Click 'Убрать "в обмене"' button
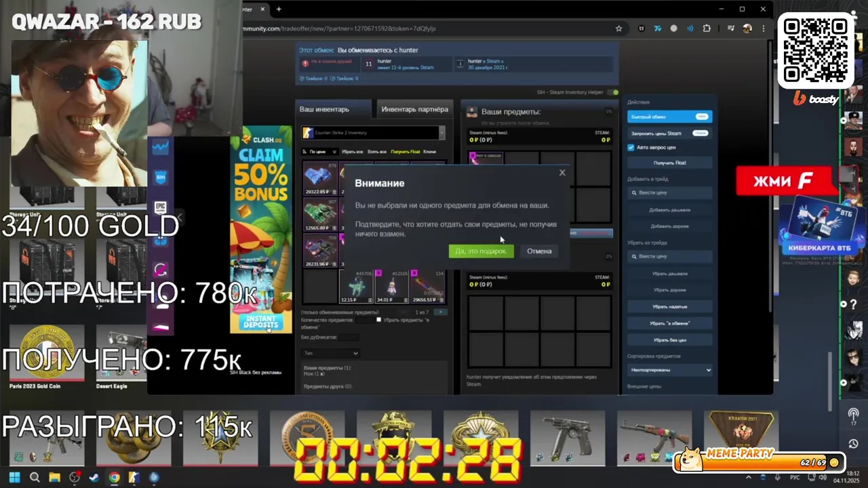The image size is (868, 488). [669, 323]
